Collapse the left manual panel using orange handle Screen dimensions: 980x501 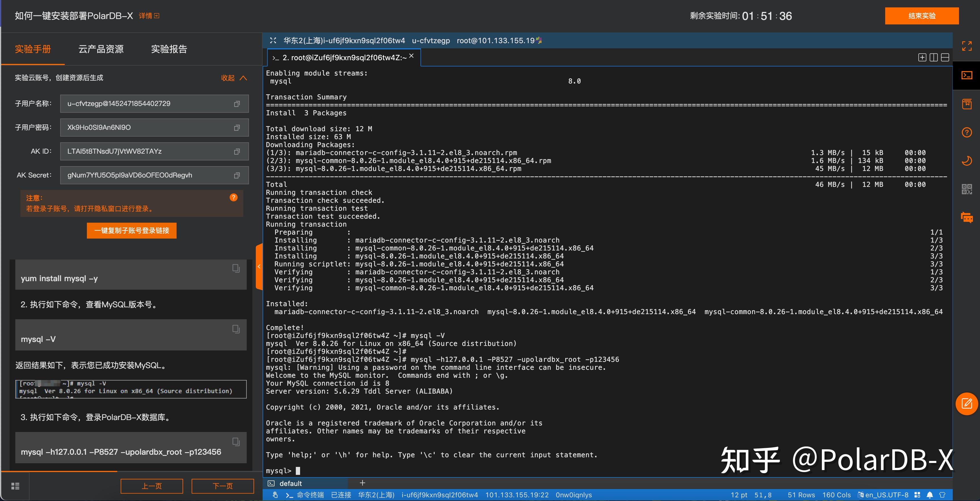coord(259,266)
